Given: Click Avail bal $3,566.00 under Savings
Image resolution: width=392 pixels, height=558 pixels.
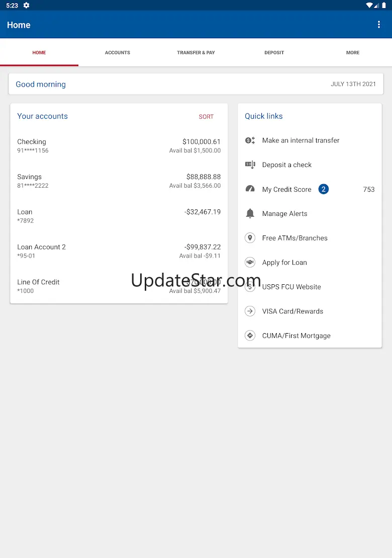Looking at the screenshot, I should 195,185.
